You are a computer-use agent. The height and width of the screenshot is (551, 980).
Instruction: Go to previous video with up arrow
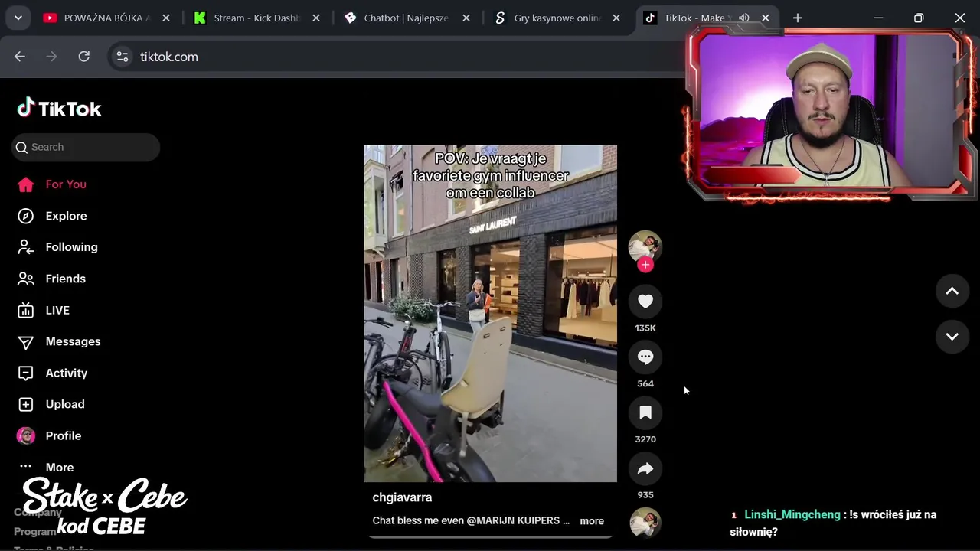(952, 291)
